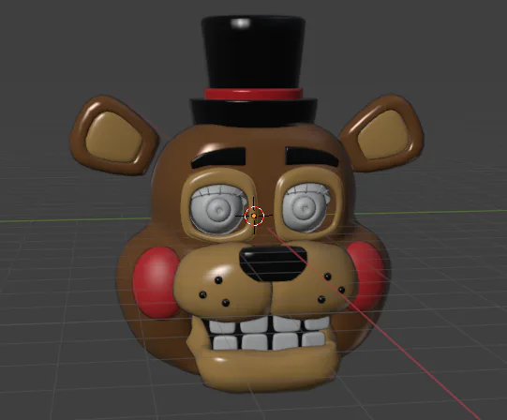The image size is (507, 420).
Task: Click the tan lower jaw
Action: 265,368
